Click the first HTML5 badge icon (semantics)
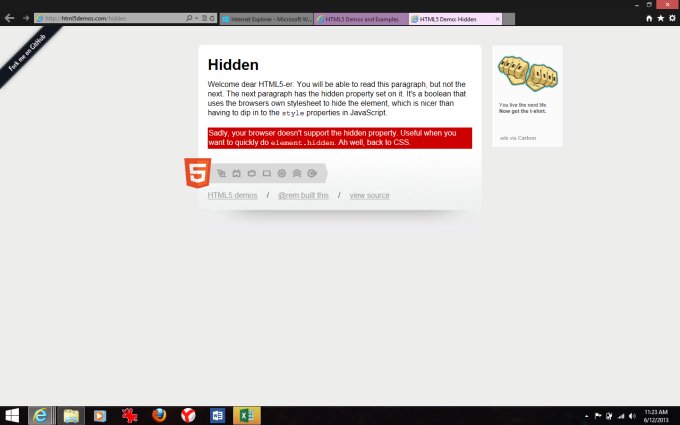Viewport: 680px width, 425px height. click(222, 173)
